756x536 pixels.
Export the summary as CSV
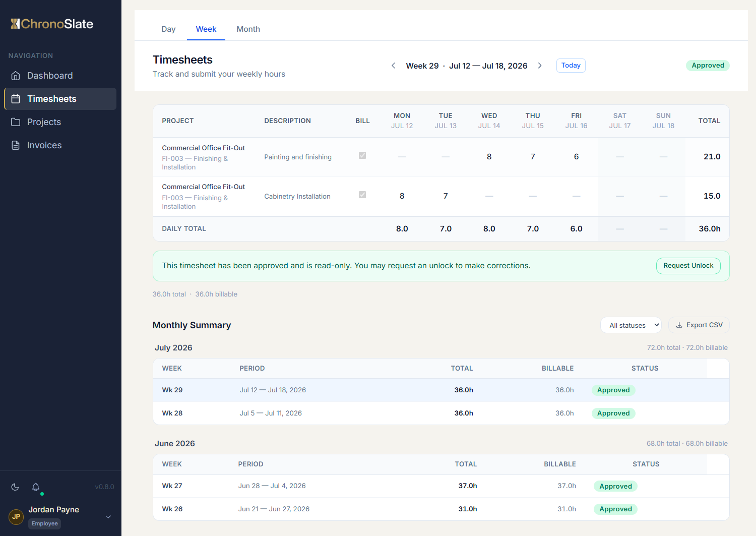click(699, 325)
